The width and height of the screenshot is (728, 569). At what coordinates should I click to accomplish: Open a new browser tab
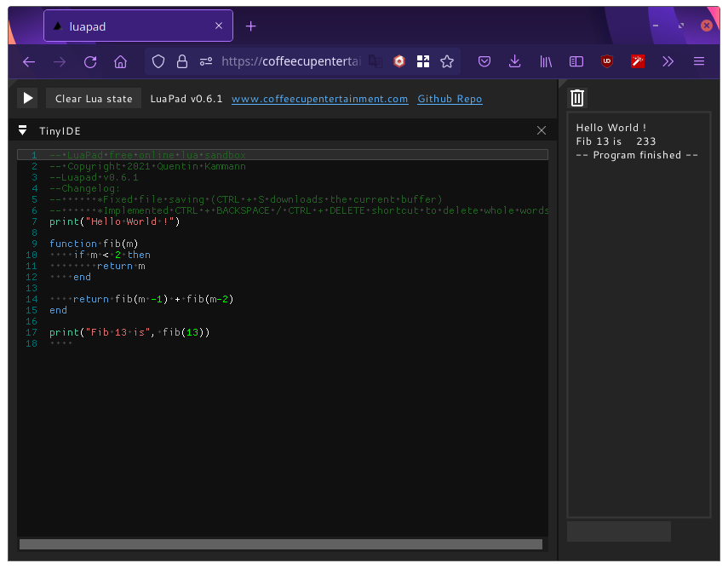[250, 26]
